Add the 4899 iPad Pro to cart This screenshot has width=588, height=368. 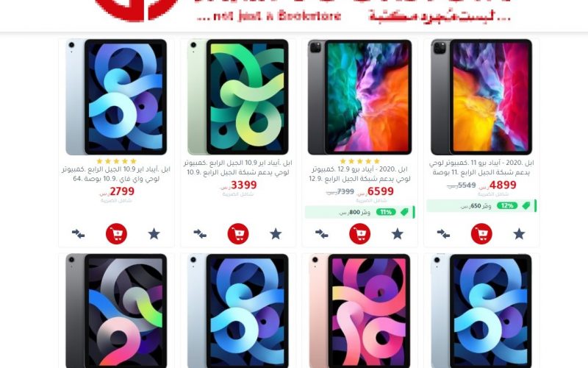pos(481,234)
